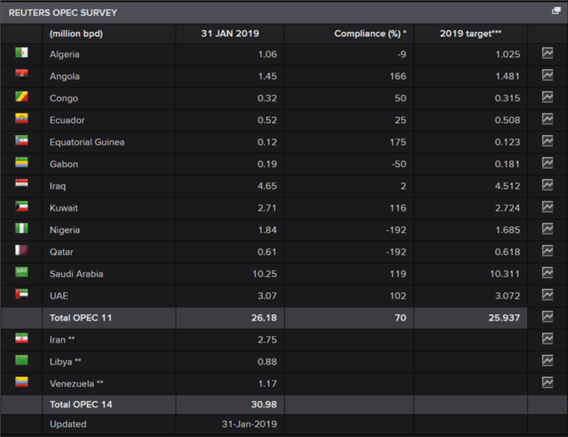Select Gabon's 0.19 production value
568x437 pixels.
pos(267,164)
